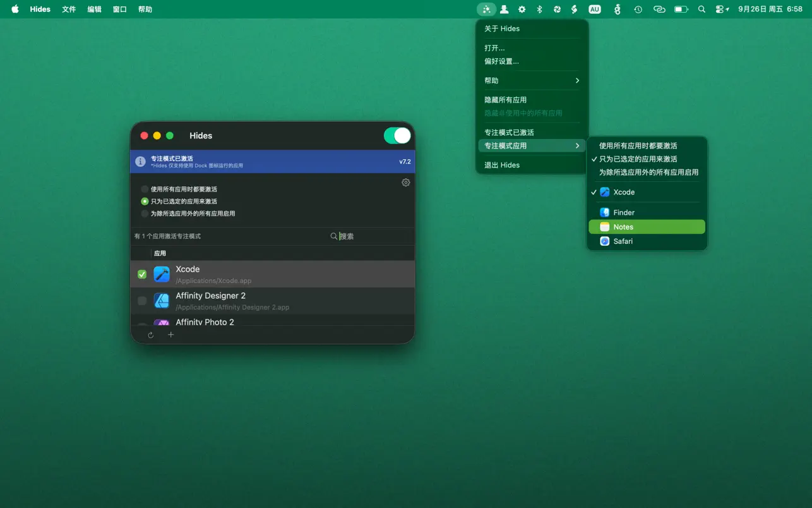This screenshot has width=812, height=508.
Task: Choose 打开... in the dropdown
Action: coord(532,48)
